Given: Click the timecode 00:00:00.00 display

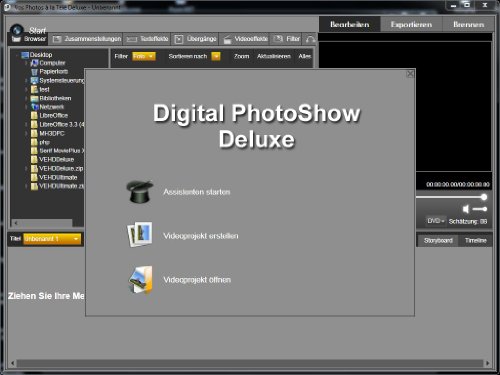Looking at the screenshot, I should point(458,184).
